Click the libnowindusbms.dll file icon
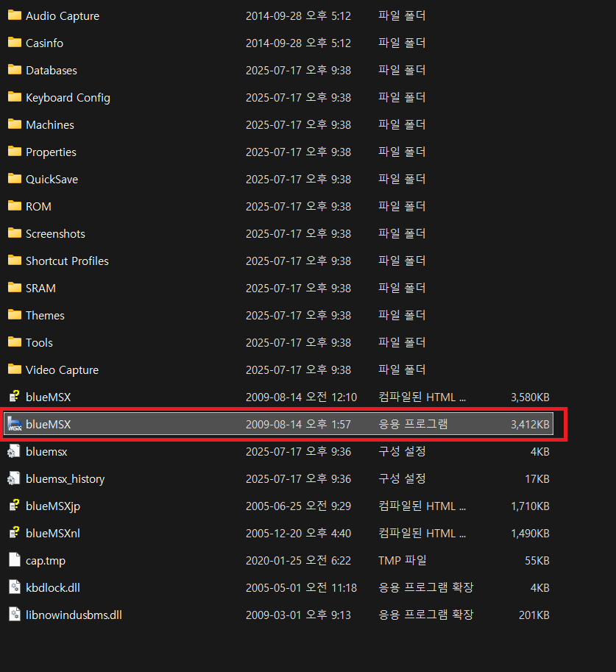Viewport: 616px width, 672px height. click(x=15, y=614)
